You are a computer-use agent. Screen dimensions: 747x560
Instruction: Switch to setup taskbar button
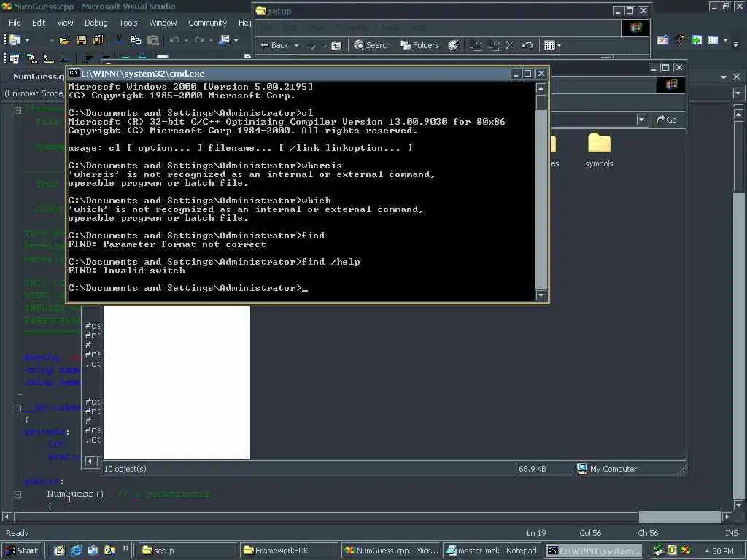pyautogui.click(x=187, y=551)
